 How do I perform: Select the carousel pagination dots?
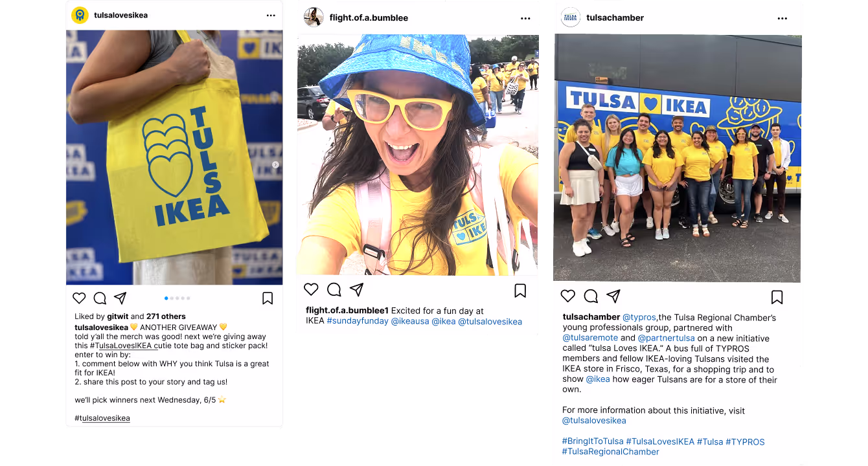coord(177,298)
